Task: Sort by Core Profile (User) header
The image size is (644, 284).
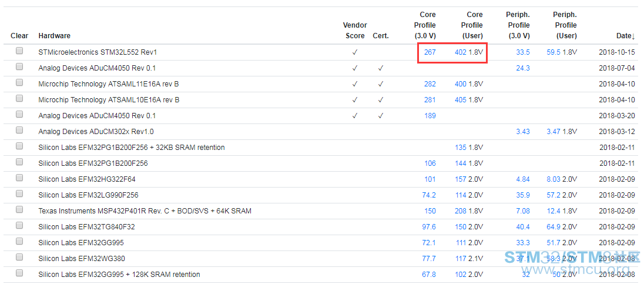Action: (x=472, y=25)
